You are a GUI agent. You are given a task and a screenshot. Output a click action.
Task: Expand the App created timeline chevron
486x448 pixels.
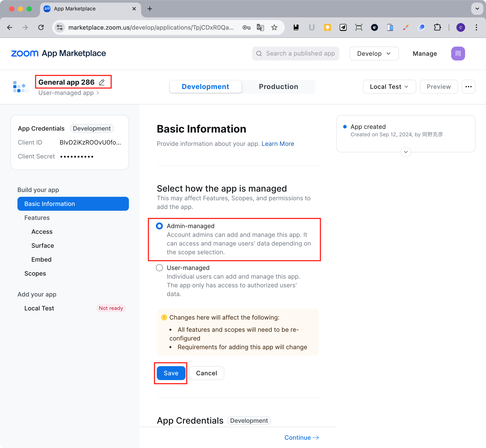[405, 152]
